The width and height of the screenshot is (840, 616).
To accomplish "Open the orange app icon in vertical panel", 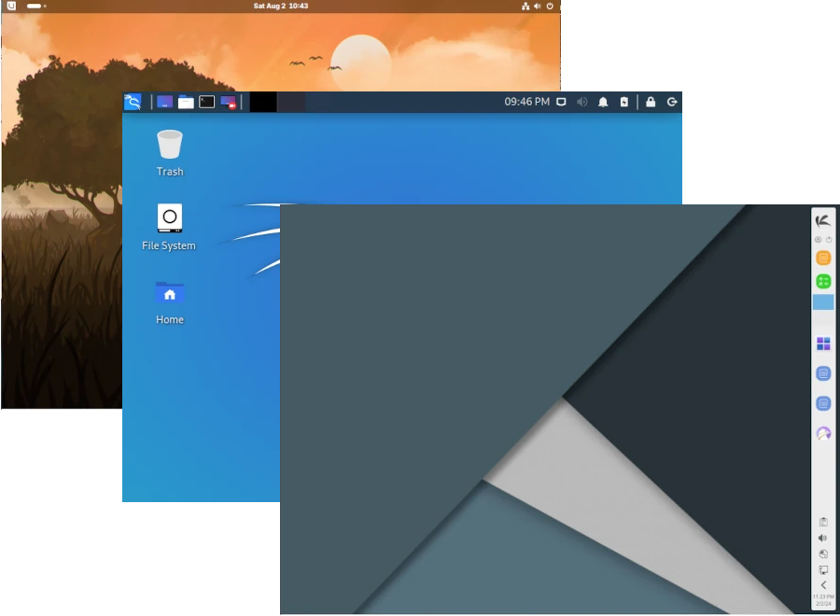I will point(823,259).
